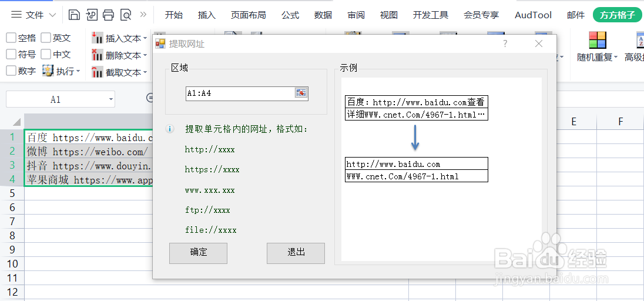Close the 提取网址 dialog
Viewport: 644px width, 301px height.
539,44
